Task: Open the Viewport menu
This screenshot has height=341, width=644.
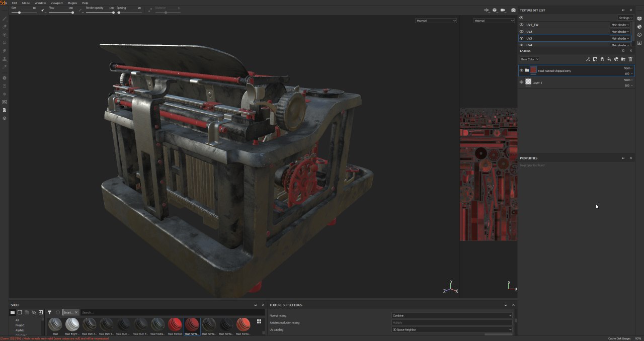Action: pos(57,3)
